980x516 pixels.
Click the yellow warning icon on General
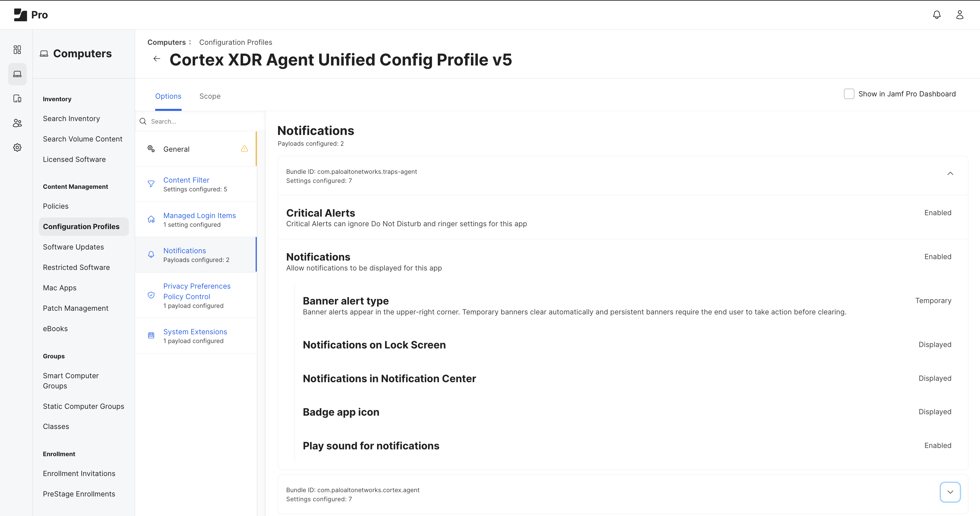[x=244, y=149]
